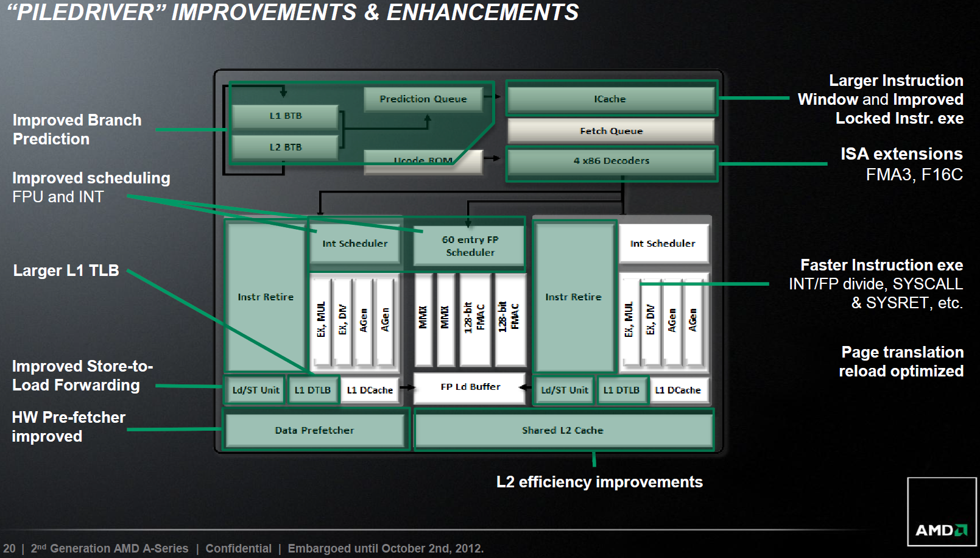Click the Ucode ROM block
This screenshot has height=558, width=980.
(423, 161)
